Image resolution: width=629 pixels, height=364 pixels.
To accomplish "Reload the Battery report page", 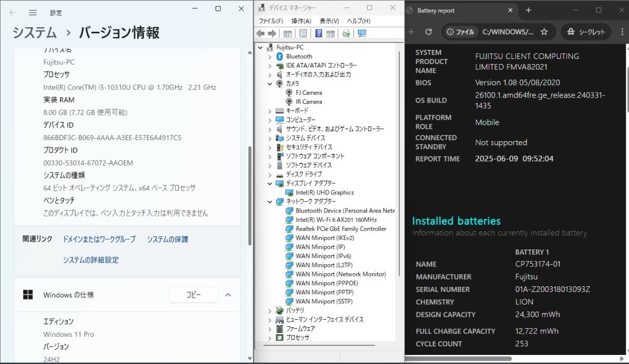I will coord(428,32).
